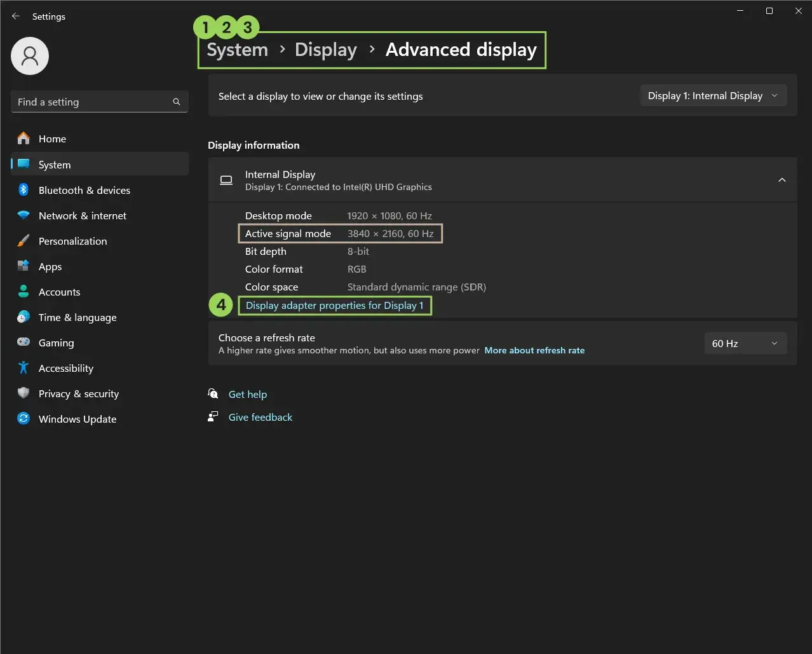Open Accounts settings
The width and height of the screenshot is (812, 654).
100,292
